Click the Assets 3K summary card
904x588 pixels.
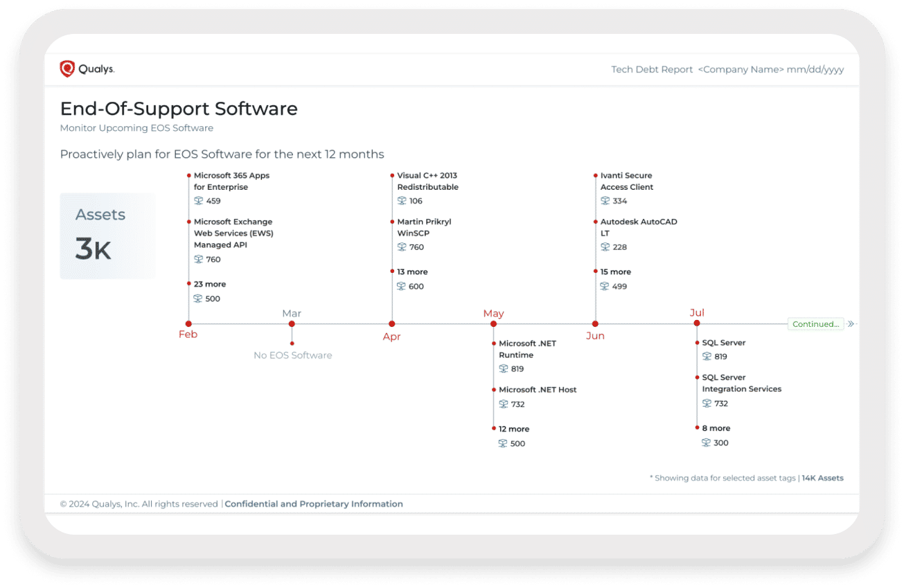tap(107, 236)
